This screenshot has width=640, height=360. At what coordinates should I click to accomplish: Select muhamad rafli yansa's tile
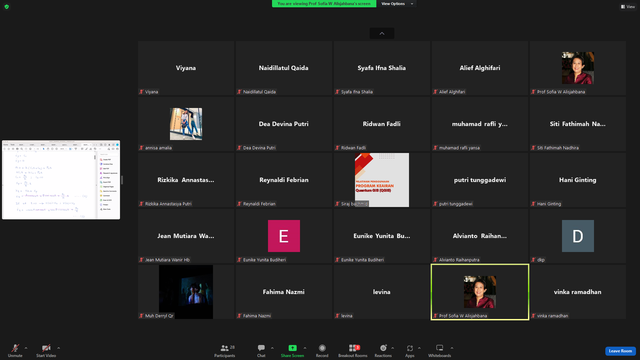click(x=480, y=124)
